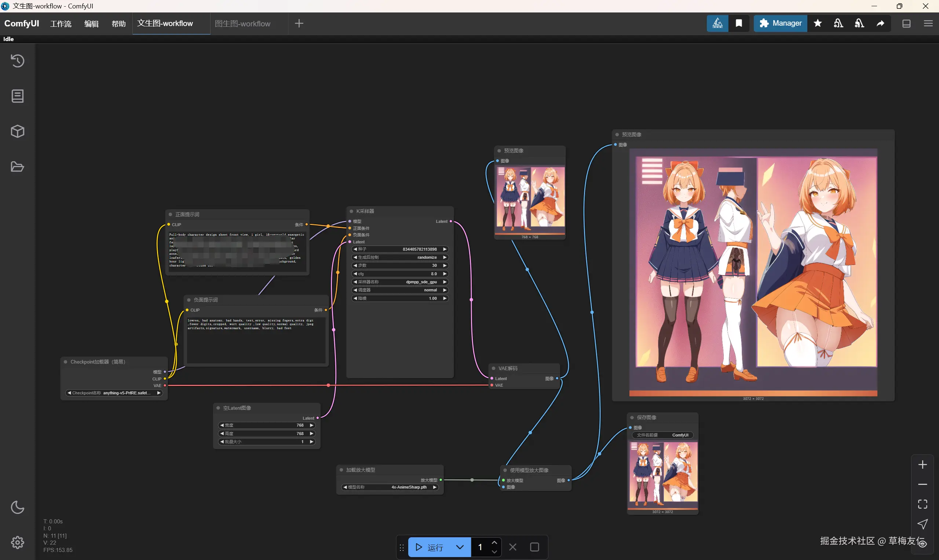The width and height of the screenshot is (939, 560).
Task: Open the queue history sidebar icon
Action: [17, 61]
